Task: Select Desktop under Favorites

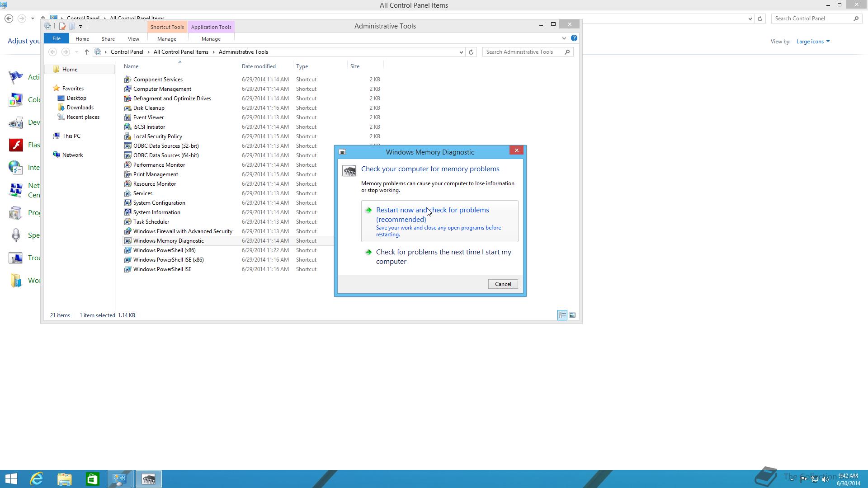Action: click(x=76, y=98)
